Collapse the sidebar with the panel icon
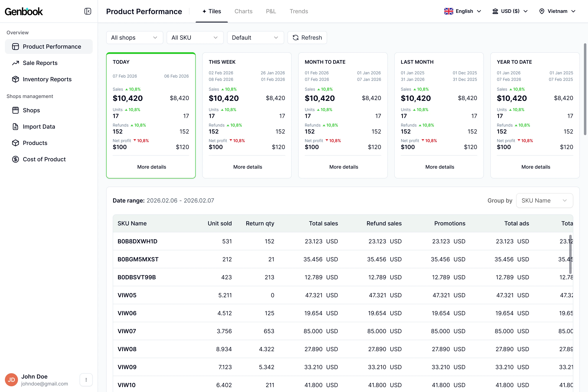The image size is (588, 392). click(x=88, y=11)
